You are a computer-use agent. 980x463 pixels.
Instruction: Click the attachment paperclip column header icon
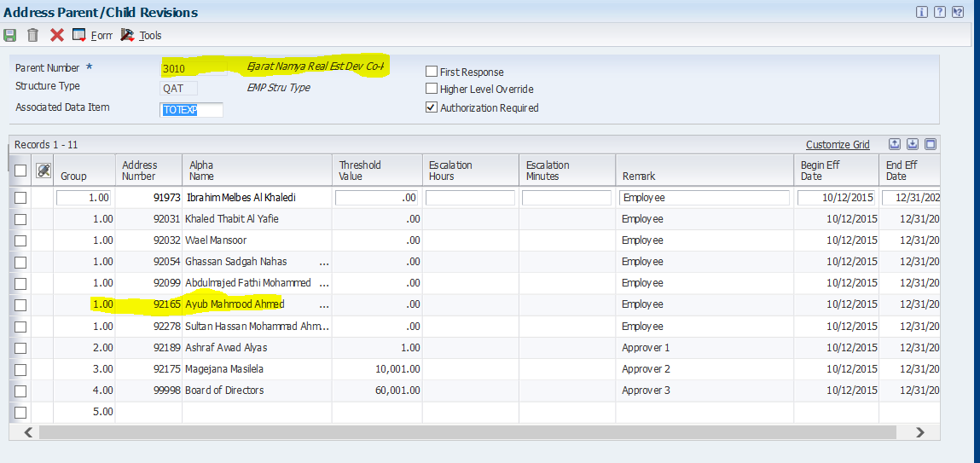(43, 170)
